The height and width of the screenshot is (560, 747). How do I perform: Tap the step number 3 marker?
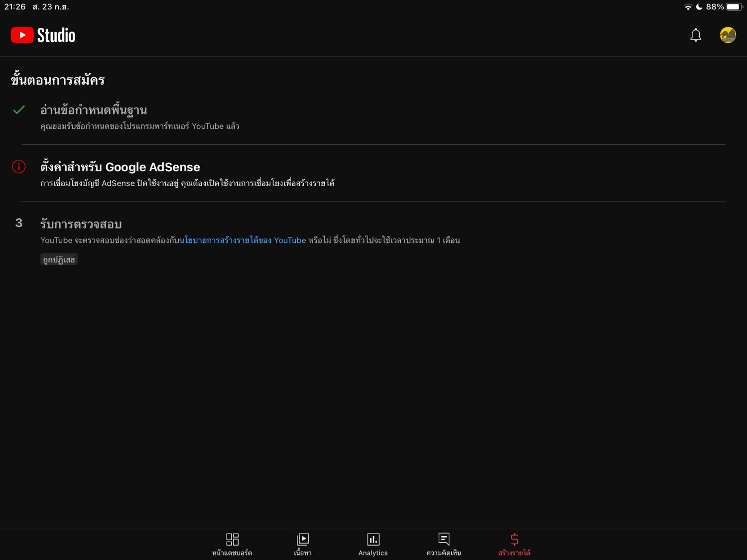(19, 223)
